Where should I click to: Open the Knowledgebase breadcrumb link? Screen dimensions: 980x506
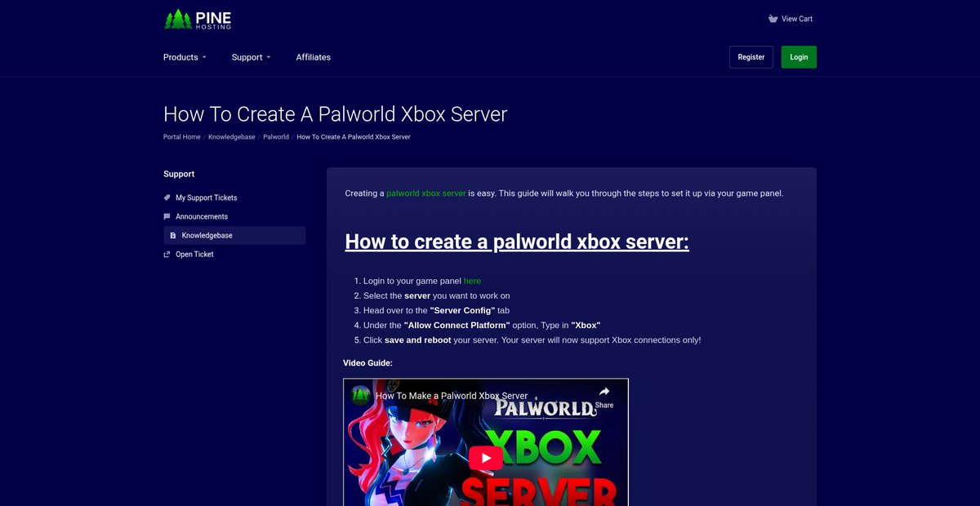tap(232, 137)
